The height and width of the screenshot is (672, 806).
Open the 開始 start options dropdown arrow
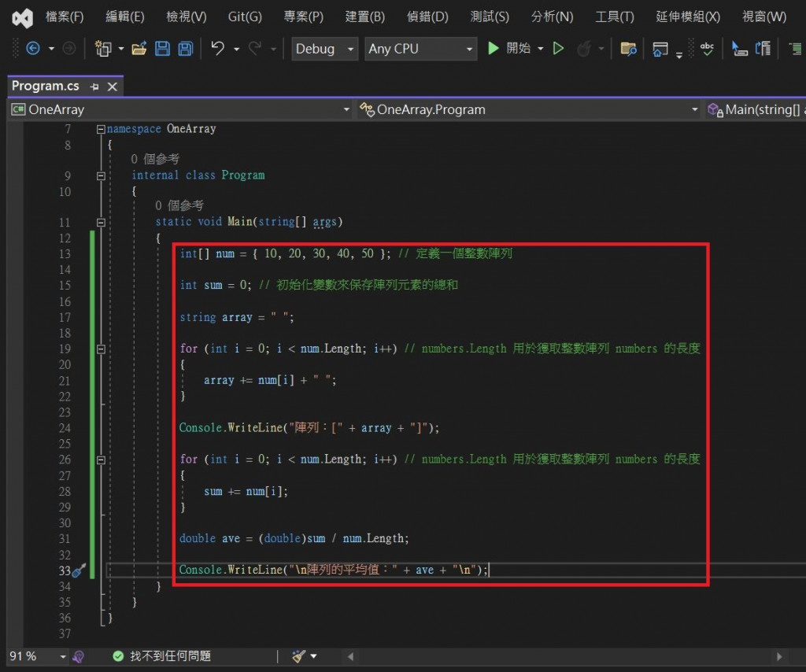click(x=540, y=49)
